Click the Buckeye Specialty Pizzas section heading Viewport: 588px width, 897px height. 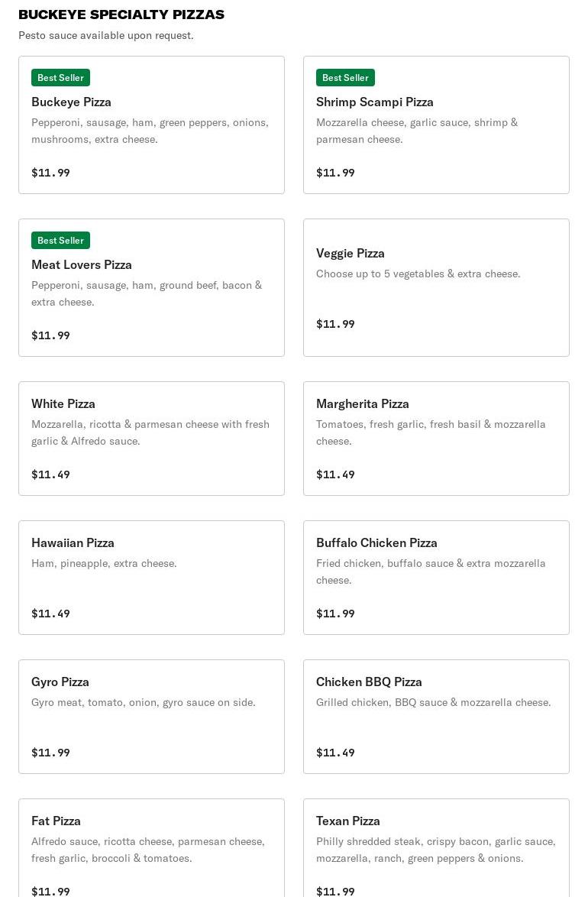tap(121, 15)
